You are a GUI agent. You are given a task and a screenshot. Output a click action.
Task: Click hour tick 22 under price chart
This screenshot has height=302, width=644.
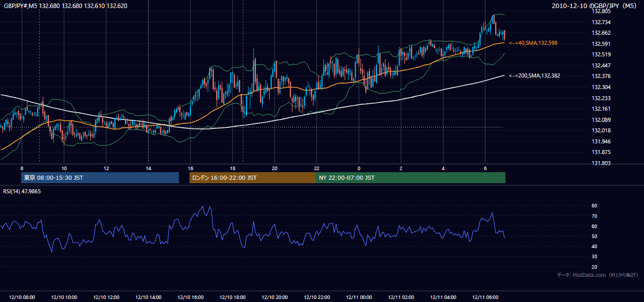coord(317,168)
